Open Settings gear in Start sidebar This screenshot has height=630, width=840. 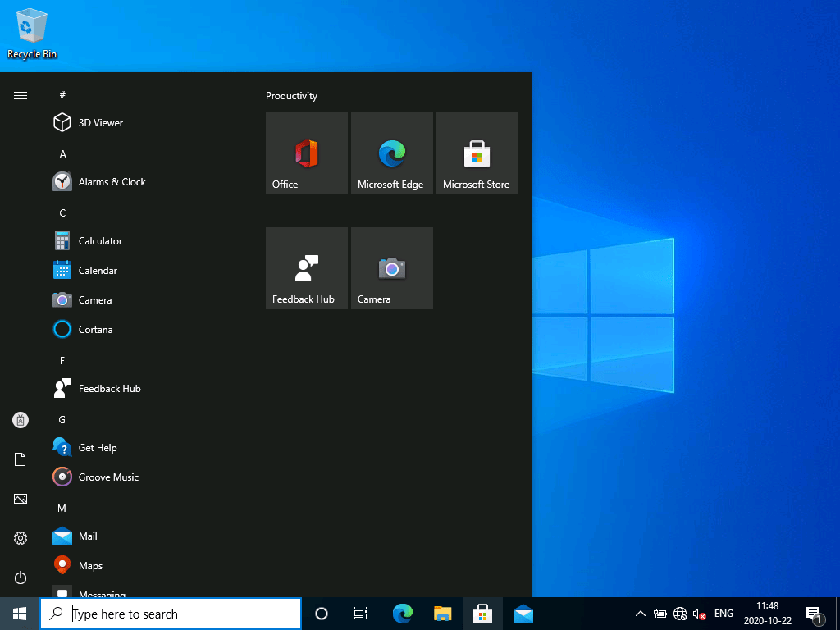[x=21, y=538]
